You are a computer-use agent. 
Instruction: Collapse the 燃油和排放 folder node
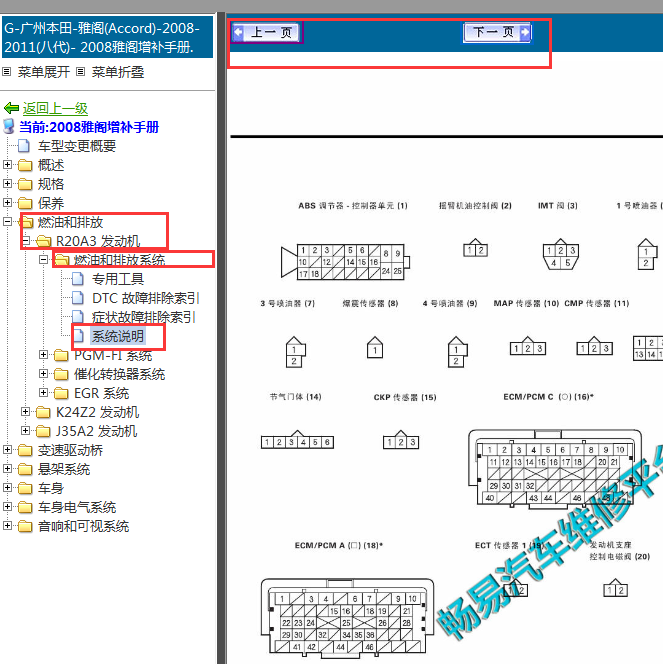point(7,221)
